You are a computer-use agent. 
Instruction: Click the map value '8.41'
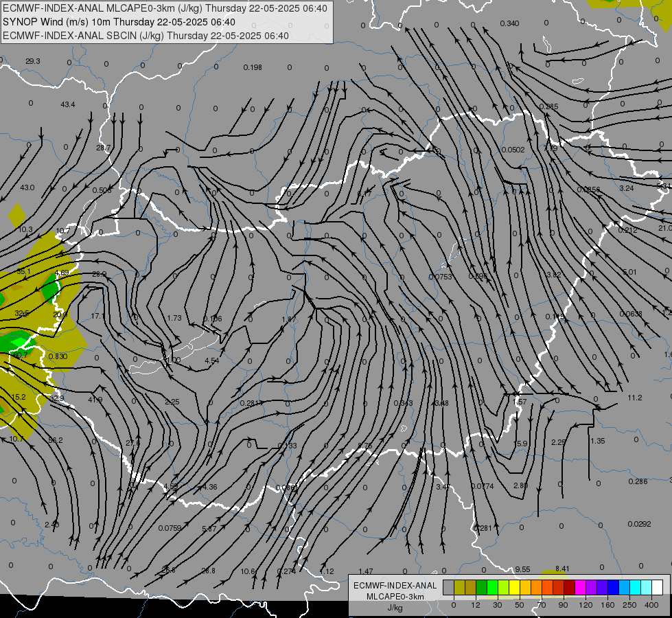pos(562,569)
